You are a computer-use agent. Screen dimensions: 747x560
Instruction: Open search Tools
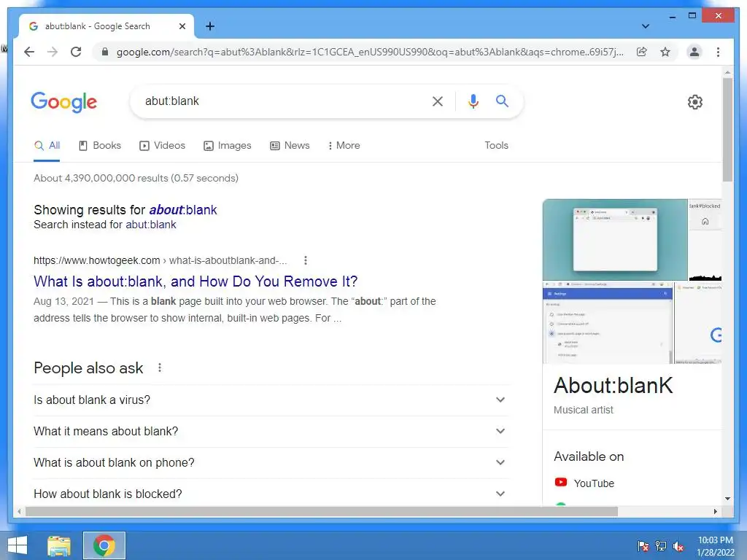[496, 146]
